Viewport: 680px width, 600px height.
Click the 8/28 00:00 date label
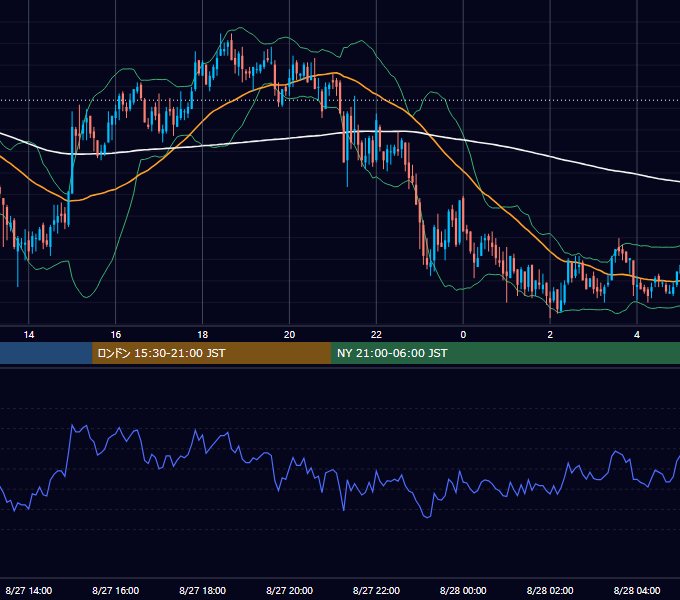(x=463, y=590)
